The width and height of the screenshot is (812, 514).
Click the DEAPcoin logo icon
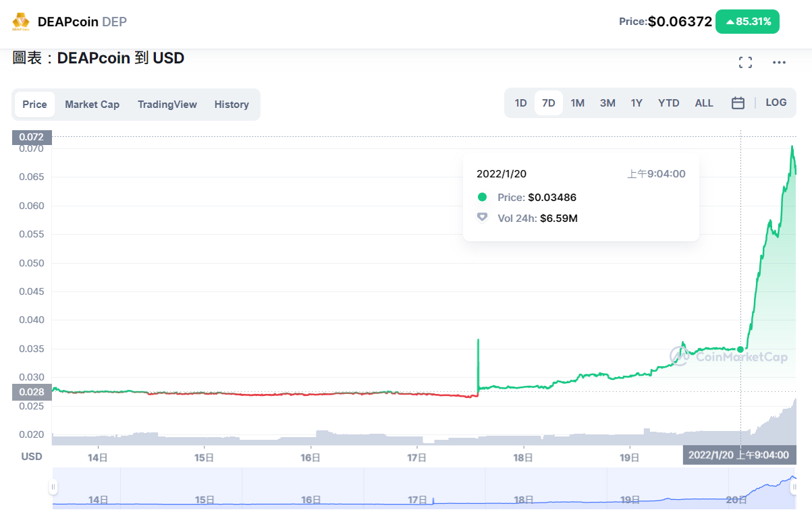pos(21,22)
